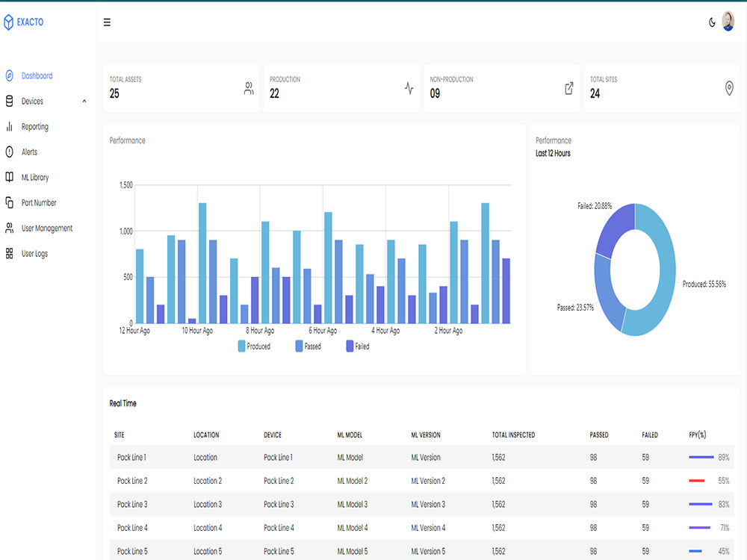Click the Devices database icon

[9, 101]
